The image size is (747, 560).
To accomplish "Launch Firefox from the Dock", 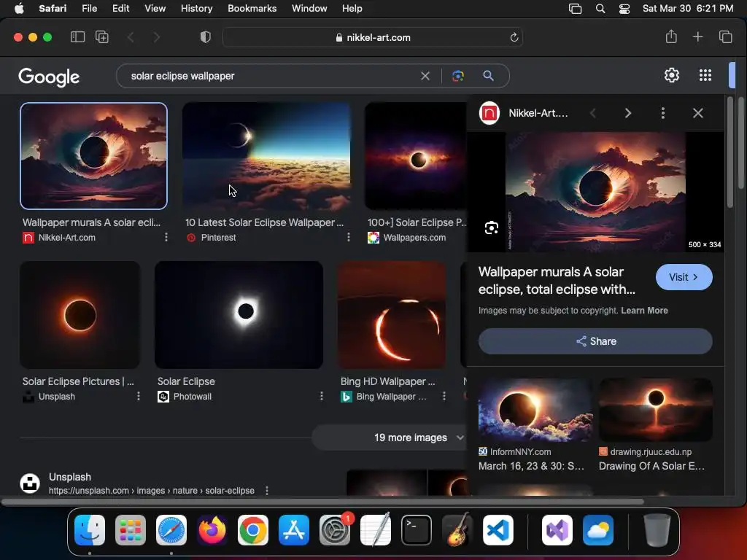I will (212, 530).
